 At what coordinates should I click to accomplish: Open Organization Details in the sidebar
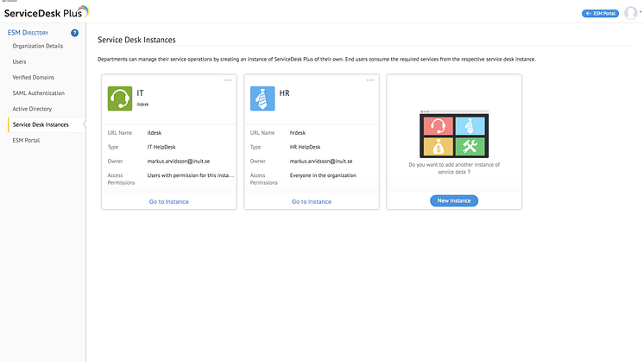[x=36, y=46]
